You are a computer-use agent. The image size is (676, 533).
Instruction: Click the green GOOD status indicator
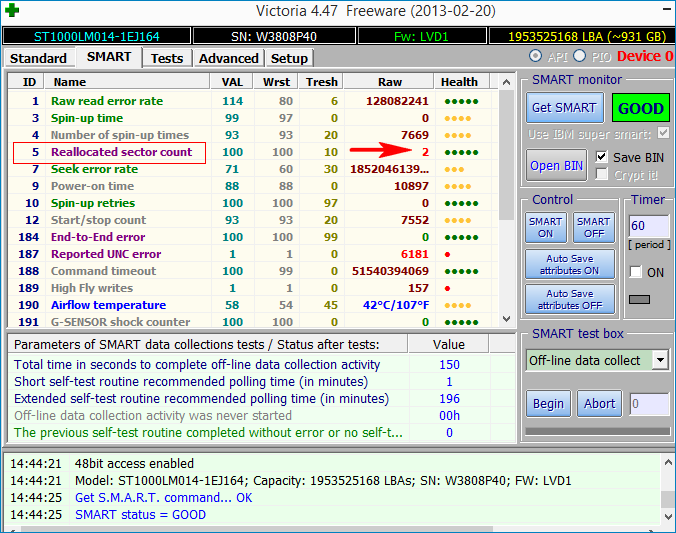[x=640, y=108]
